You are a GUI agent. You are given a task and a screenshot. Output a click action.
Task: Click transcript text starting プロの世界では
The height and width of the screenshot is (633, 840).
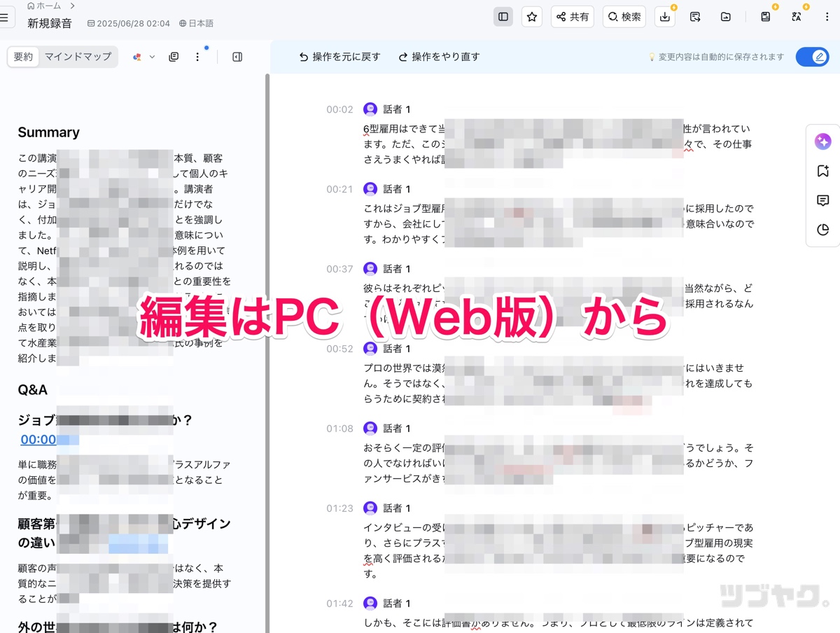click(x=559, y=384)
